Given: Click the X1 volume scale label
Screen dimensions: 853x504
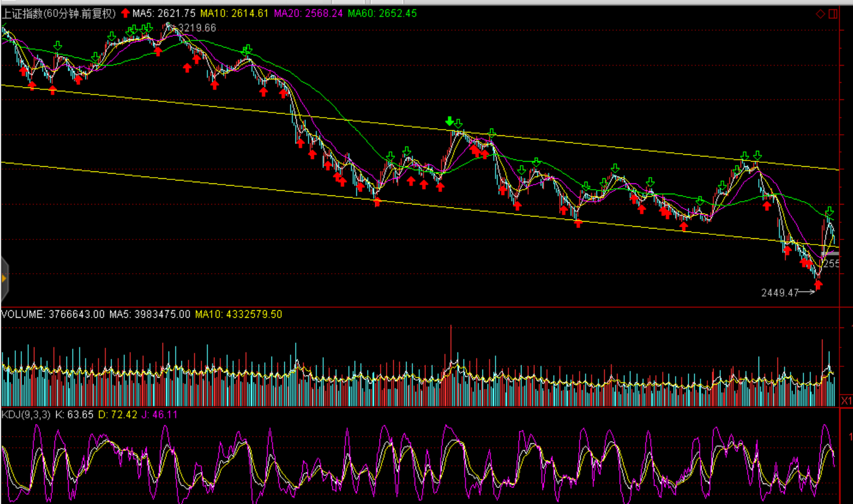Looking at the screenshot, I should tap(846, 401).
